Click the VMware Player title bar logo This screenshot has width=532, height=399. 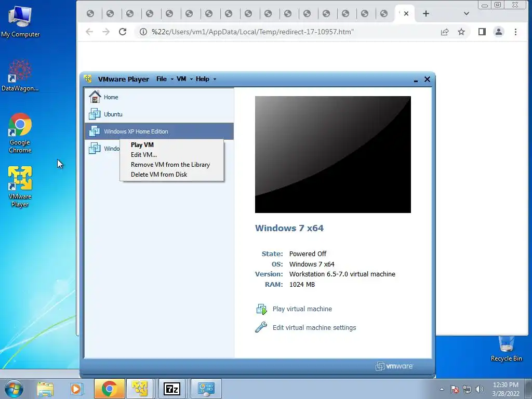pyautogui.click(x=88, y=79)
